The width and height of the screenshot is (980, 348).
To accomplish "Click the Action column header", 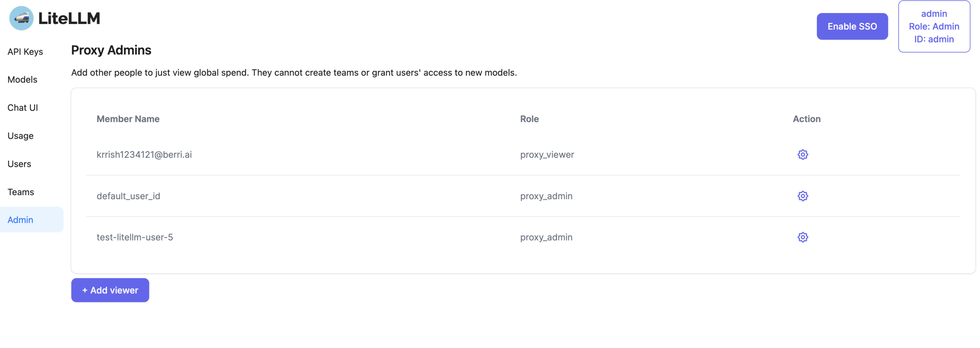I will pos(806,119).
